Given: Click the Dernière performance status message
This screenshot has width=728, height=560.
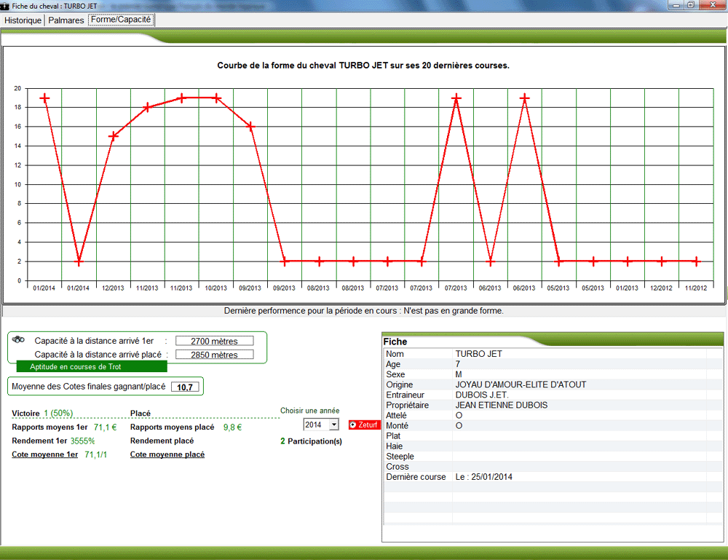Looking at the screenshot, I should click(x=363, y=311).
